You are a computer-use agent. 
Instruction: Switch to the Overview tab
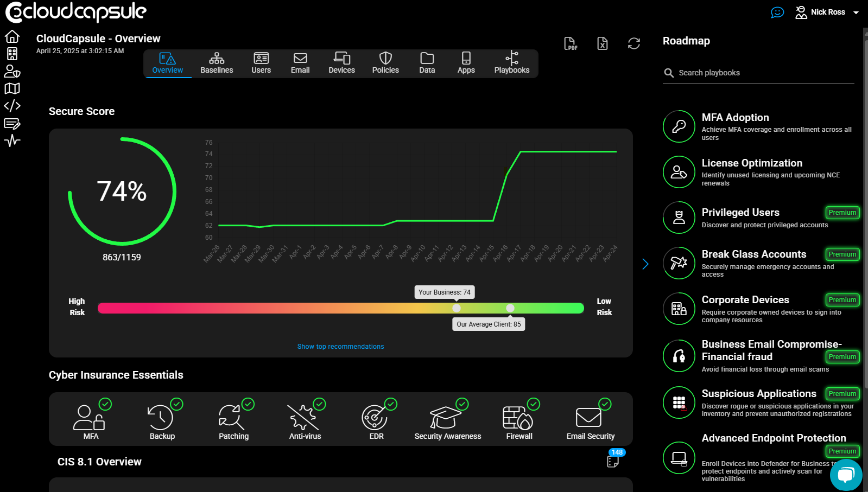click(x=168, y=63)
